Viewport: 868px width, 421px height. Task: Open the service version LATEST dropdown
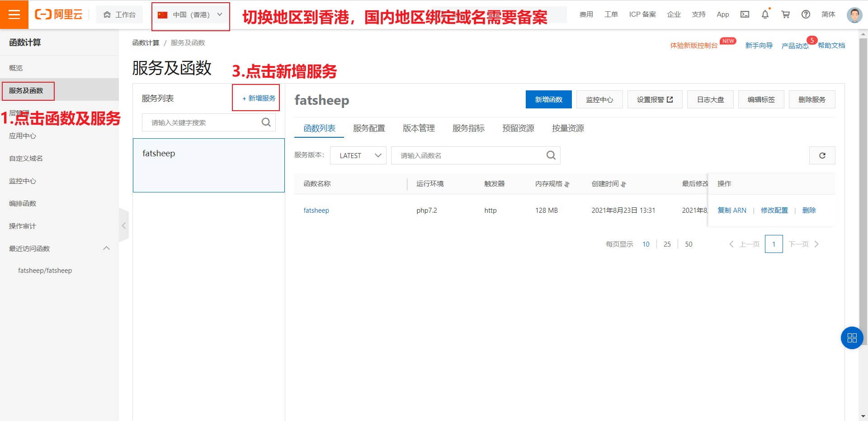358,155
